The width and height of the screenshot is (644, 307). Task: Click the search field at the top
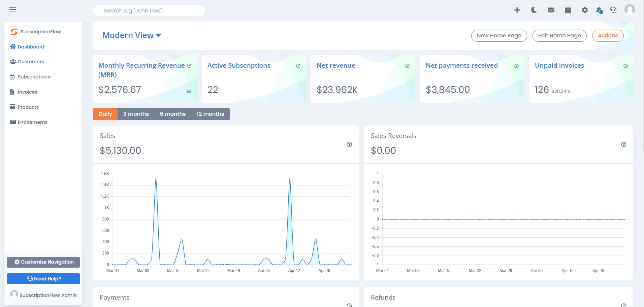149,10
